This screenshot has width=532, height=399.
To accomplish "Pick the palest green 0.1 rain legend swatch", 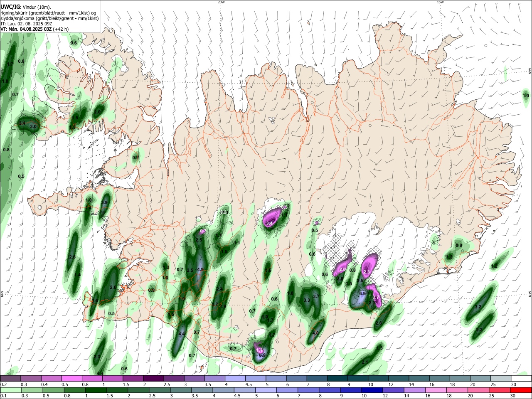I will click(x=10, y=390).
